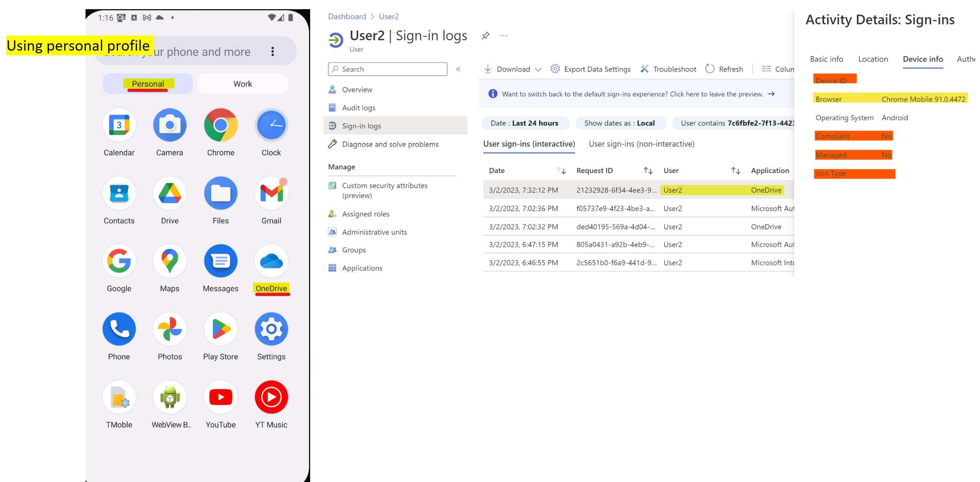
Task: Switch to the Work profile tab
Action: pos(242,84)
